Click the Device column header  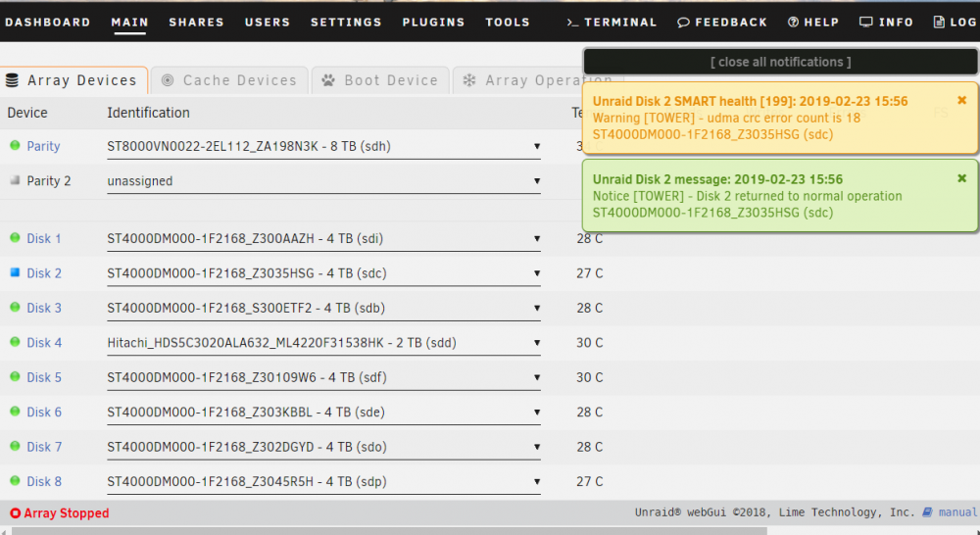[27, 113]
